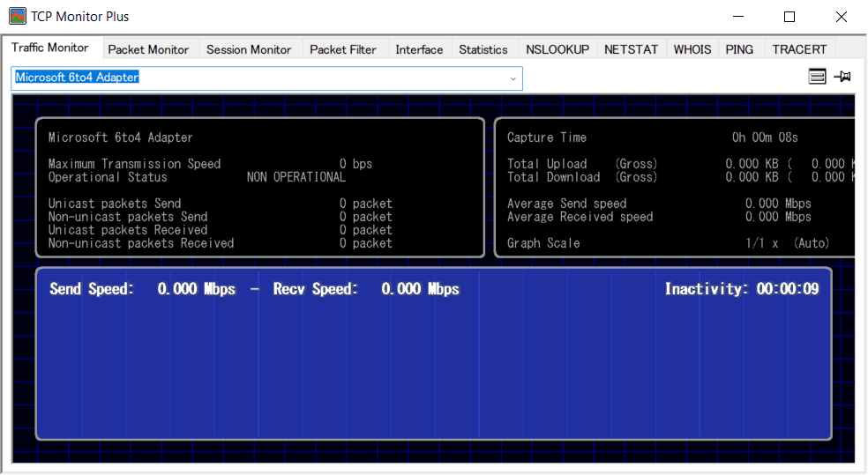Image resolution: width=868 pixels, height=475 pixels.
Task: Switch to the Traffic Monitor tab
Action: 50,48
